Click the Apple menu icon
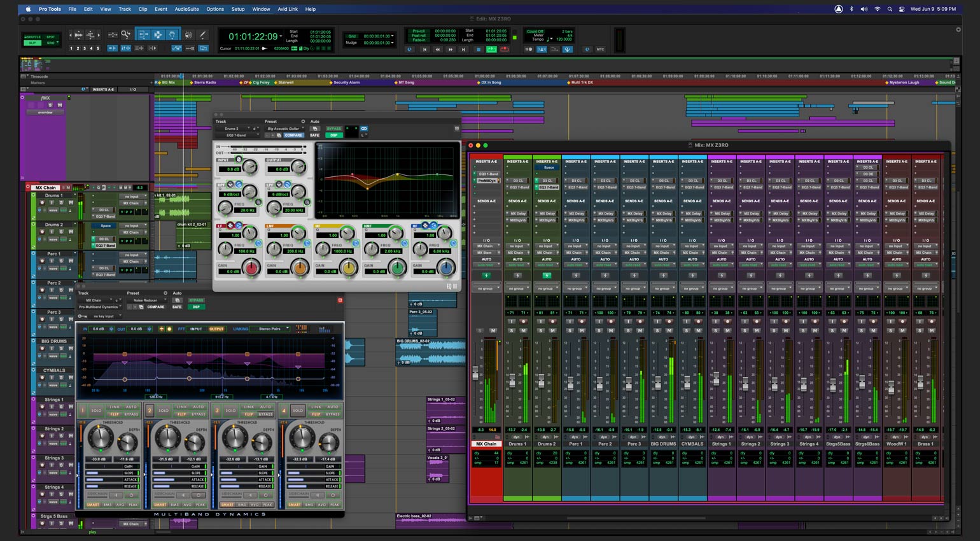 [28, 9]
